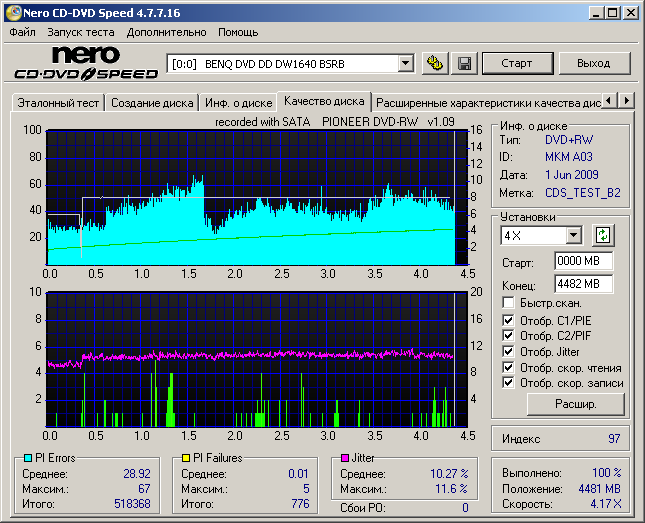Click the Nero disc icon in title bar

coord(13,13)
